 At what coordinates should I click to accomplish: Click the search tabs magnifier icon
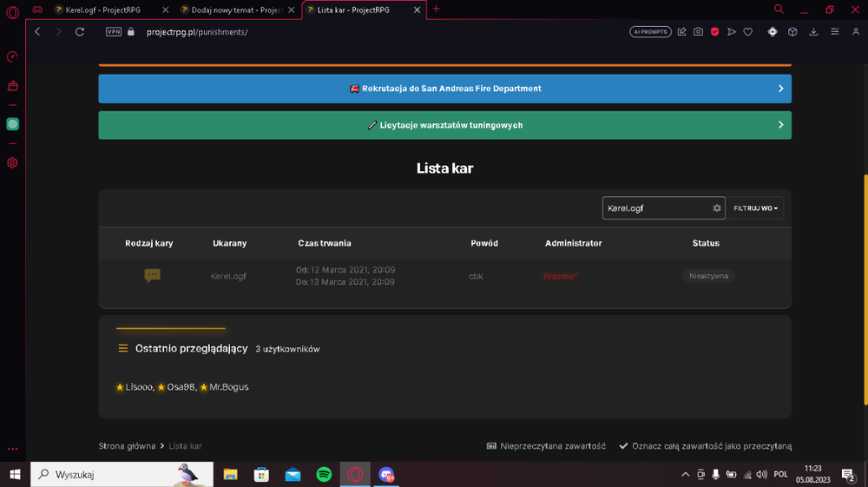(779, 9)
